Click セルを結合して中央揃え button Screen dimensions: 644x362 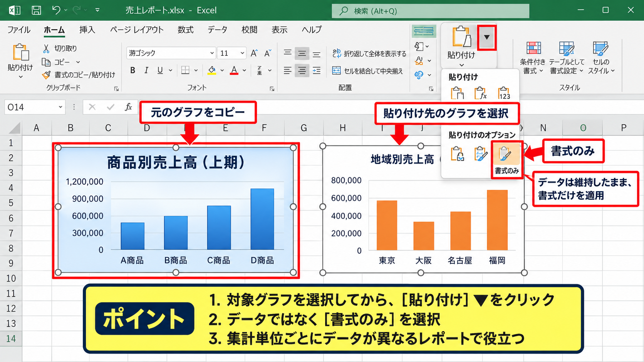(x=367, y=71)
